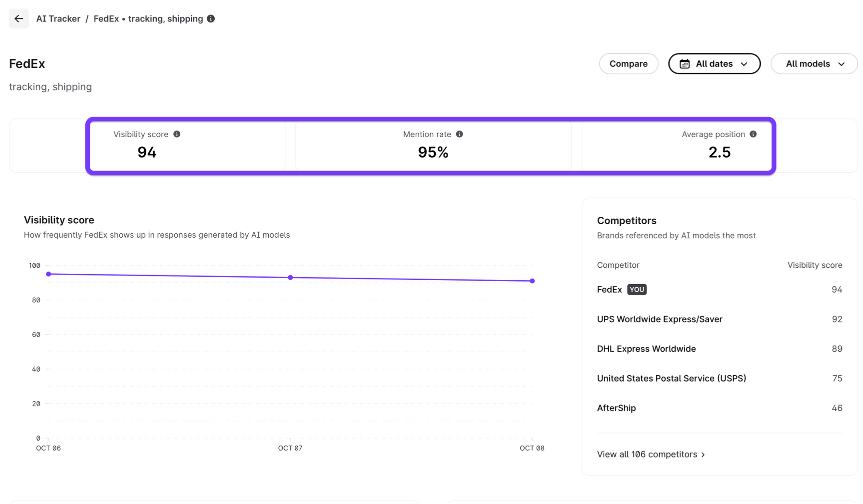
Task: Select DHL Express Worldwide competitor
Action: (x=646, y=349)
